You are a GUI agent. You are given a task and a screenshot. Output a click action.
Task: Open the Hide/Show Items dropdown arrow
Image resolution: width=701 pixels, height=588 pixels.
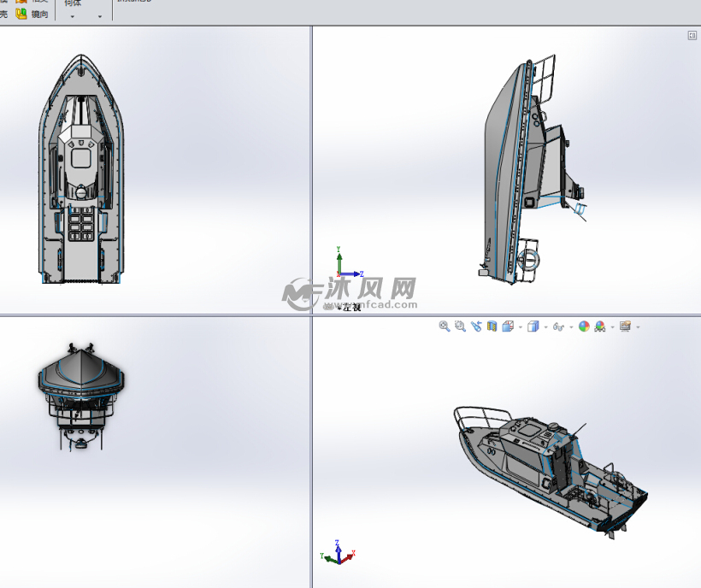pyautogui.click(x=571, y=327)
